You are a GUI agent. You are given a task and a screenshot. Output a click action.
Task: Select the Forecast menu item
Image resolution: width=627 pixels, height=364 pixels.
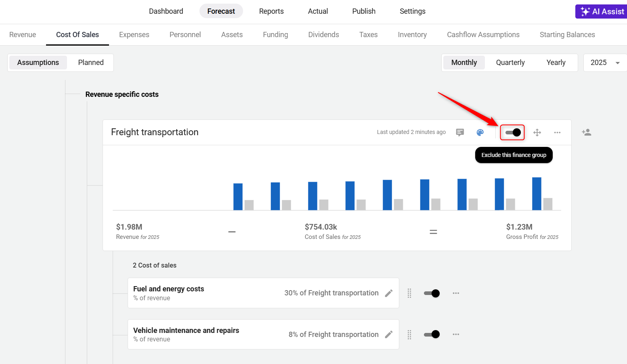(221, 11)
